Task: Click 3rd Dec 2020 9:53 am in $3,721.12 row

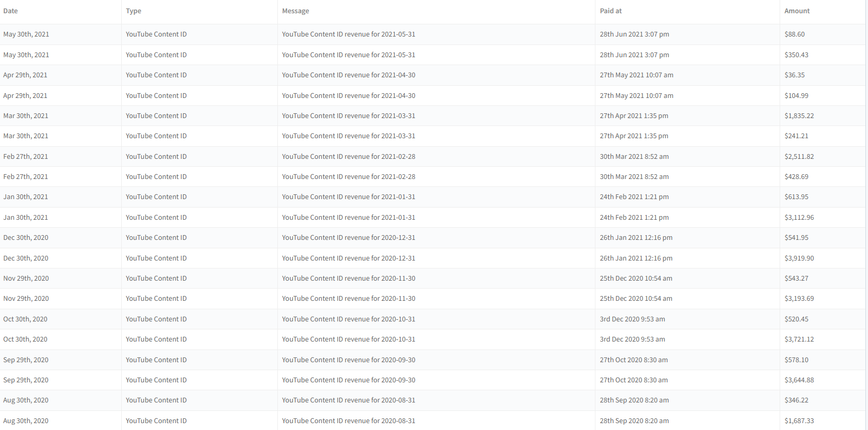Action: click(x=632, y=339)
